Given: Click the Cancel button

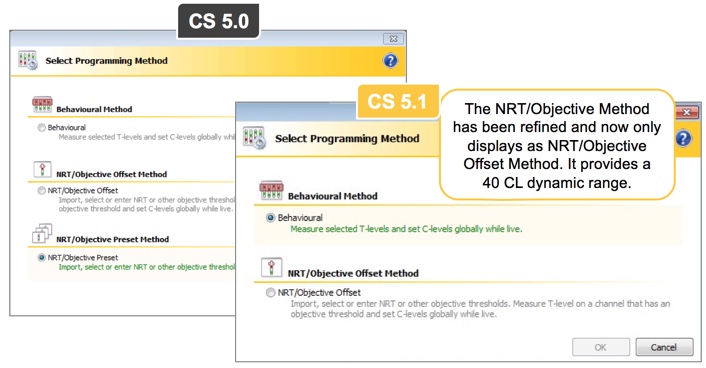Looking at the screenshot, I should [664, 347].
